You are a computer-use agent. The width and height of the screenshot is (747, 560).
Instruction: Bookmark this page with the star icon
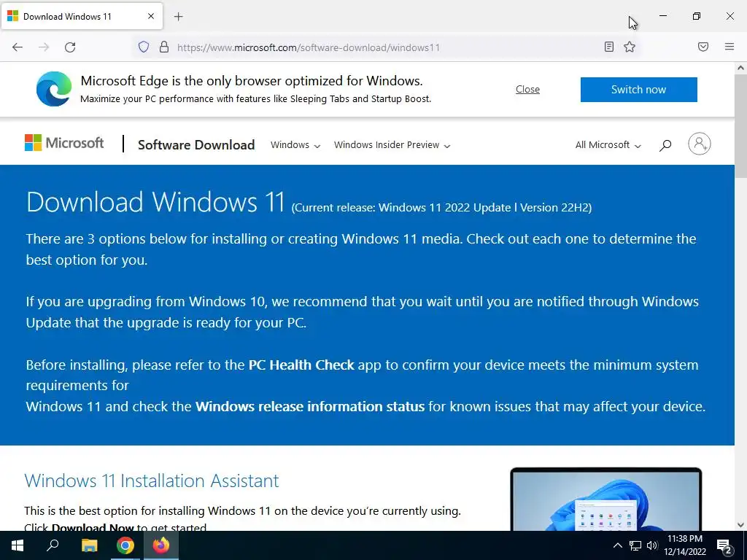coord(630,47)
